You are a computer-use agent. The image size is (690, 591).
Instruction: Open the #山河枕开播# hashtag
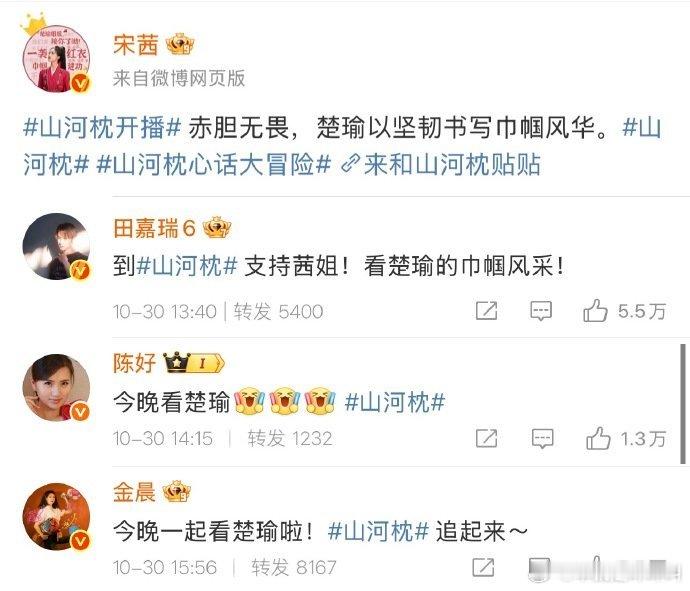tap(102, 128)
